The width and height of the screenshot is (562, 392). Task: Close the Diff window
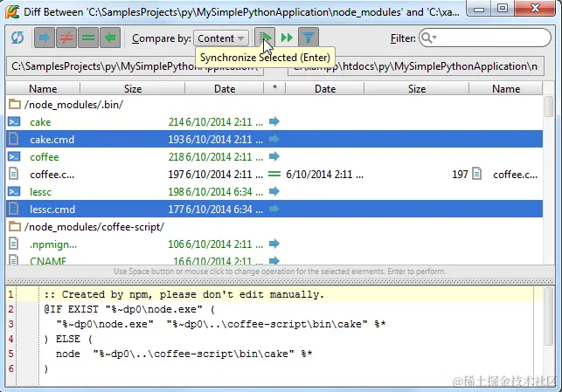pyautogui.click(x=535, y=8)
